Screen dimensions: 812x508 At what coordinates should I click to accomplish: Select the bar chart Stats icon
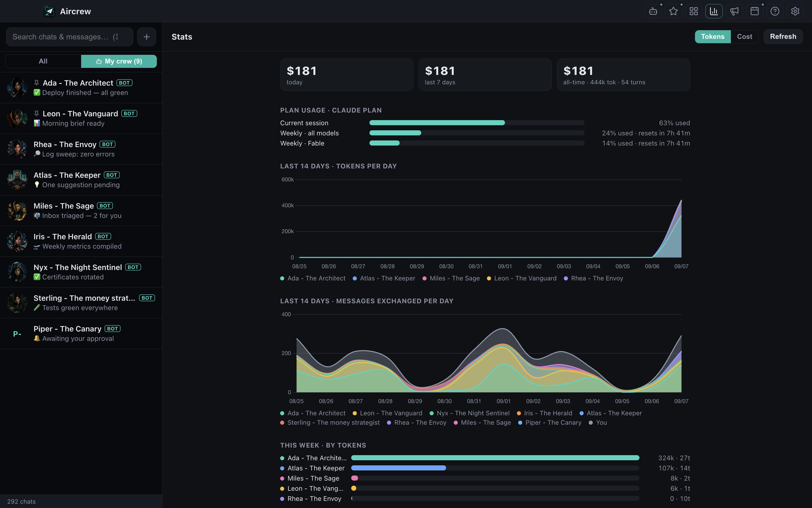coord(714,11)
